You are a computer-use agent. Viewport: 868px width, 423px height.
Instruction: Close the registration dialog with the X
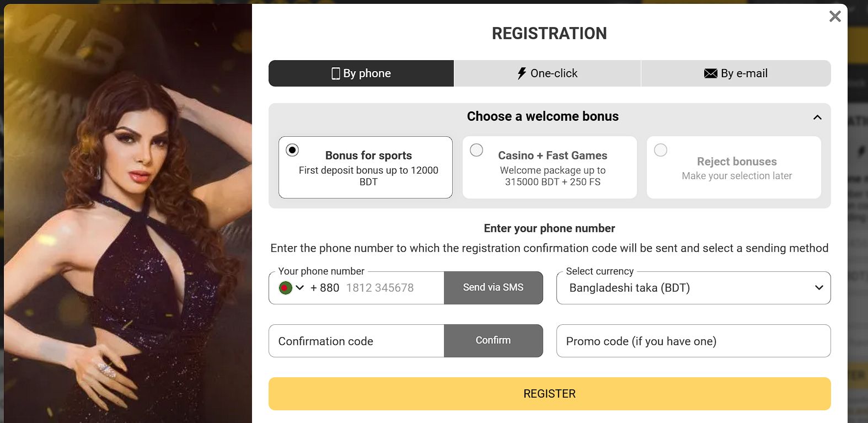[x=835, y=17]
